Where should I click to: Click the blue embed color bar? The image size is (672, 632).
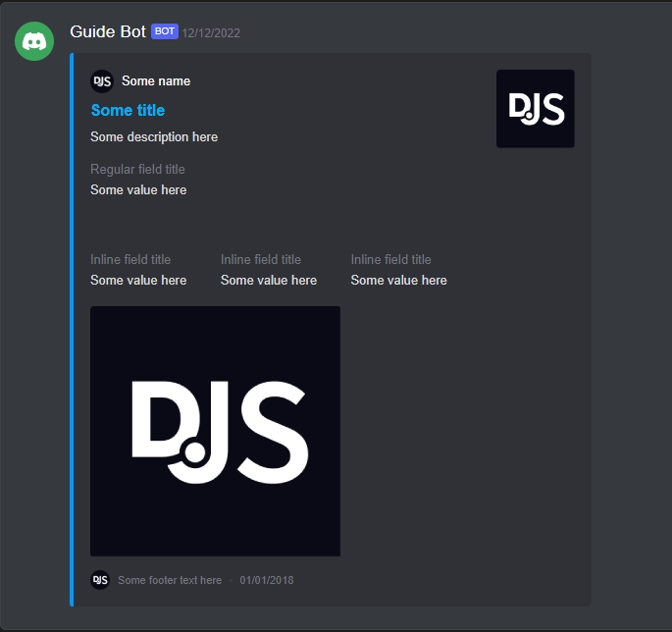(72, 330)
